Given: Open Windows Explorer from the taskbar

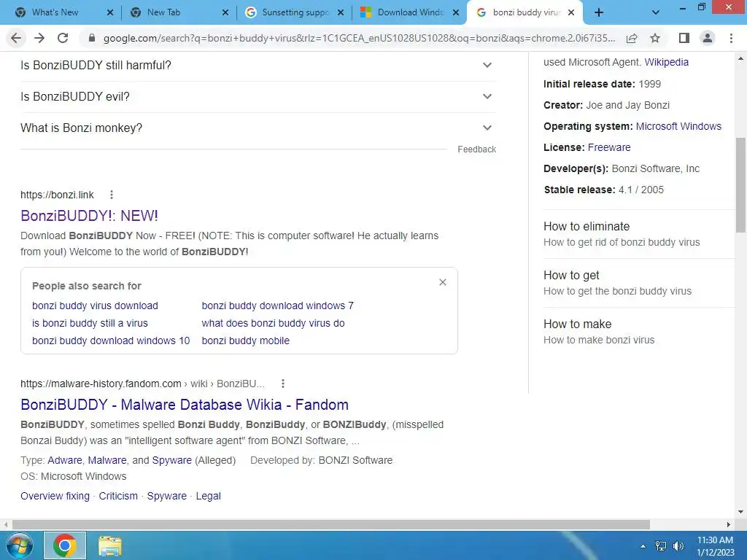Looking at the screenshot, I should coord(110,545).
